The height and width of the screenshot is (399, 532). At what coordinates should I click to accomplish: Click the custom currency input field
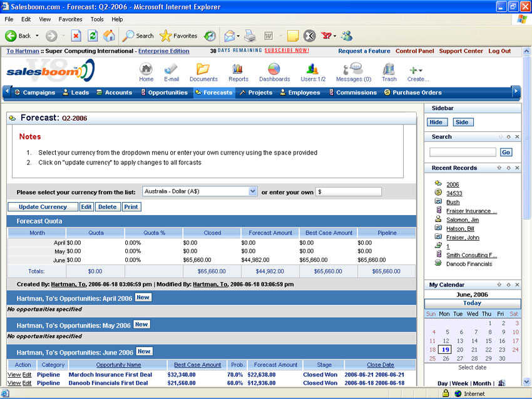tap(349, 192)
